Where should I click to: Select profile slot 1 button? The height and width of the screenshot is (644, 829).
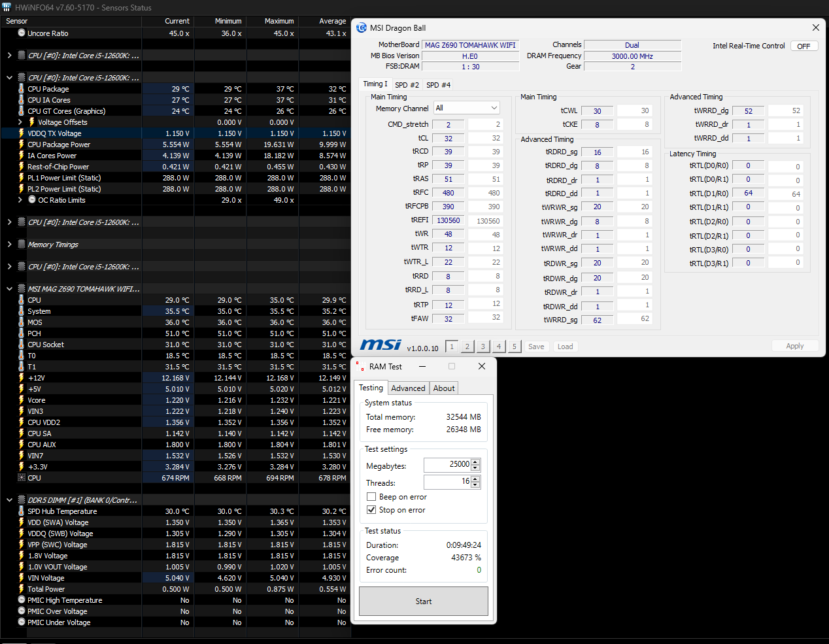click(452, 347)
